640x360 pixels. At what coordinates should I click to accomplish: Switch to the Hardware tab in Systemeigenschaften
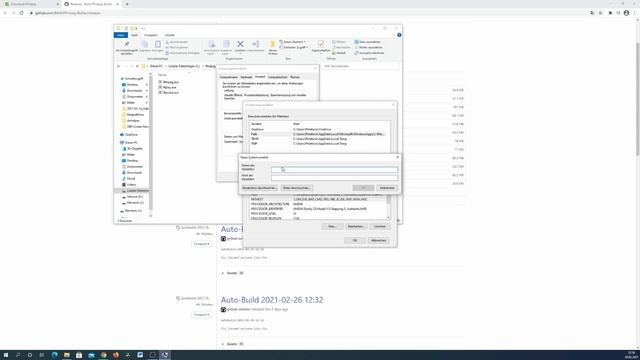tap(246, 77)
